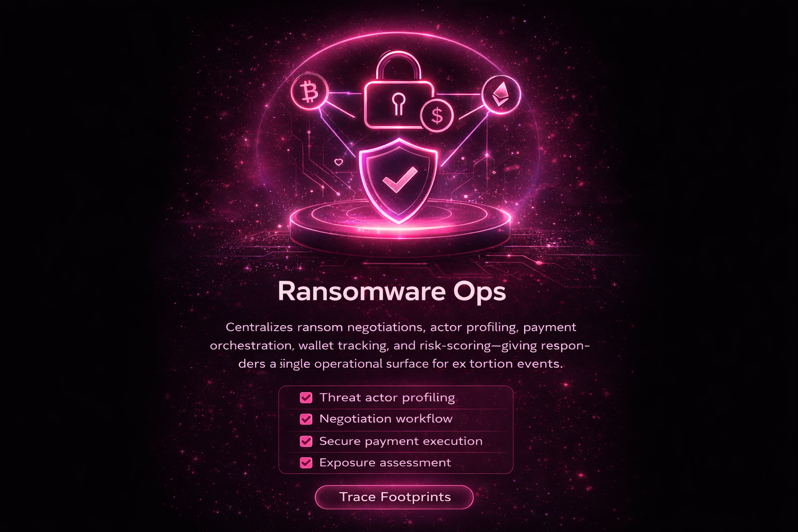Click the small heart icon

(338, 162)
